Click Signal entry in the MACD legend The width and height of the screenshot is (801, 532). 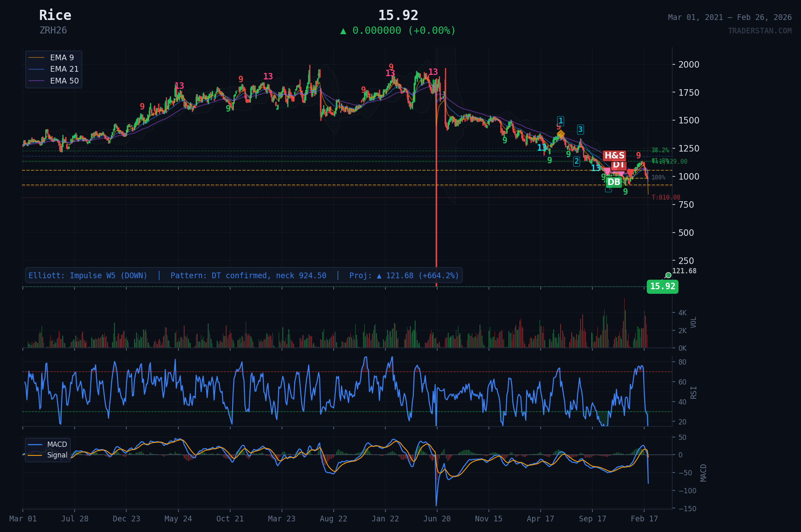[57, 455]
